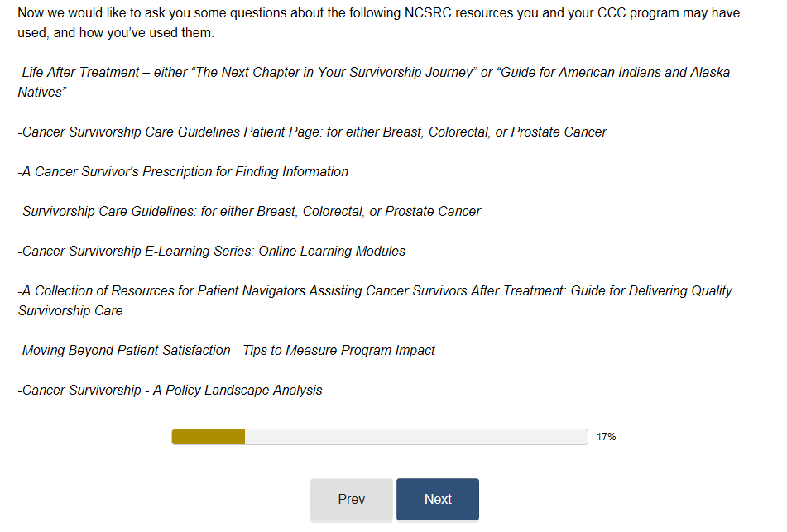Go back with the Prev button

[351, 499]
